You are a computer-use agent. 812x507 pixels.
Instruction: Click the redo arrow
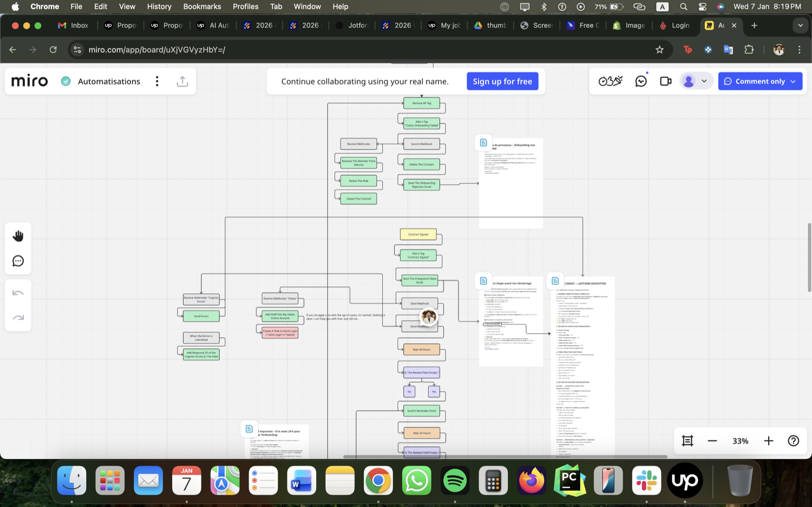click(x=18, y=318)
